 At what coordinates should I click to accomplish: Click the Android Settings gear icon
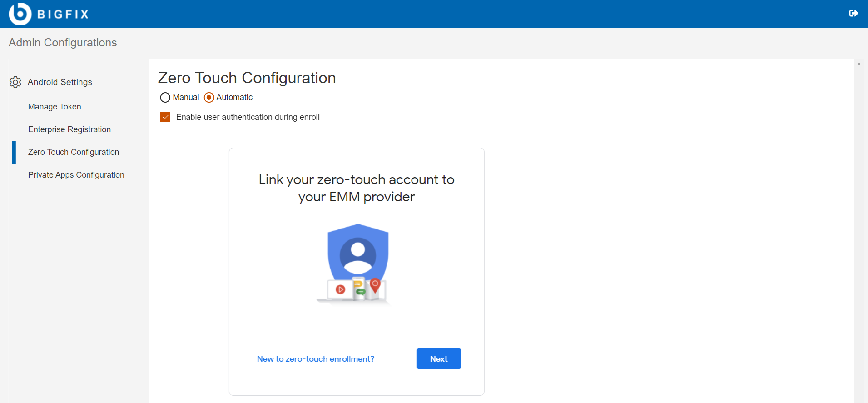tap(15, 82)
